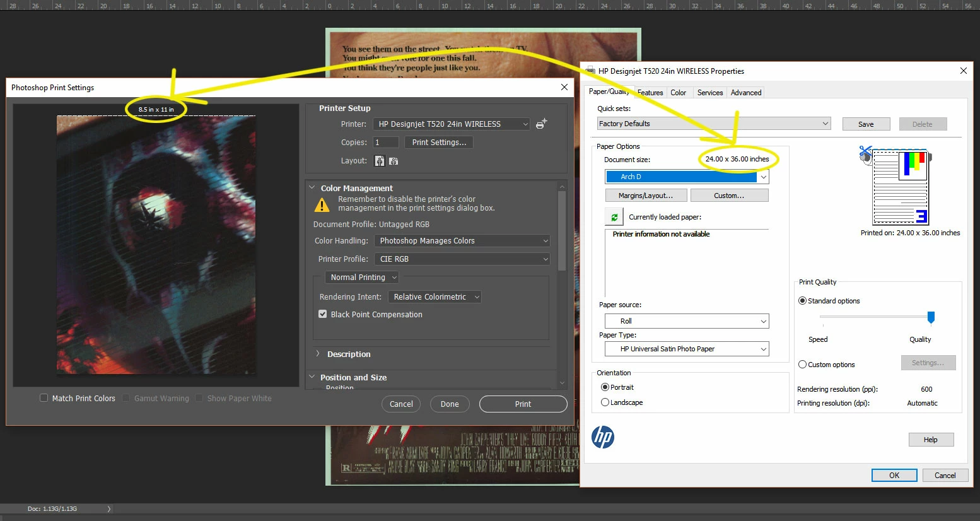Screen dimensions: 980x521
Task: Open the Normal Printing dropdown
Action: [x=362, y=278]
